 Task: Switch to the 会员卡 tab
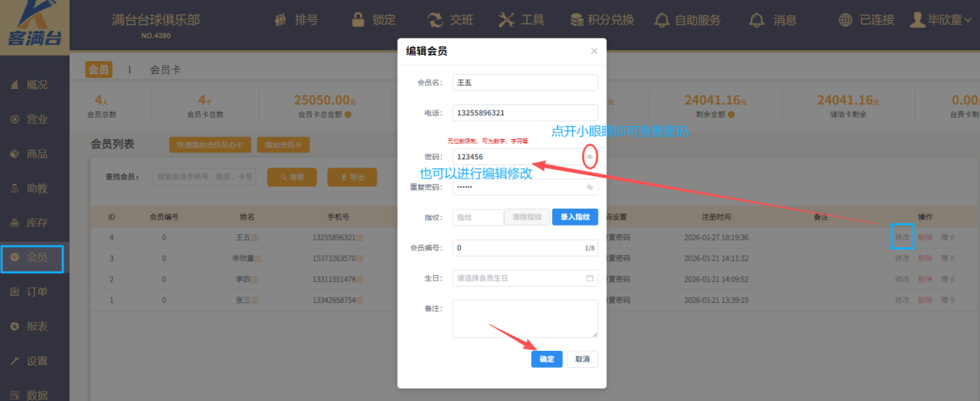166,70
